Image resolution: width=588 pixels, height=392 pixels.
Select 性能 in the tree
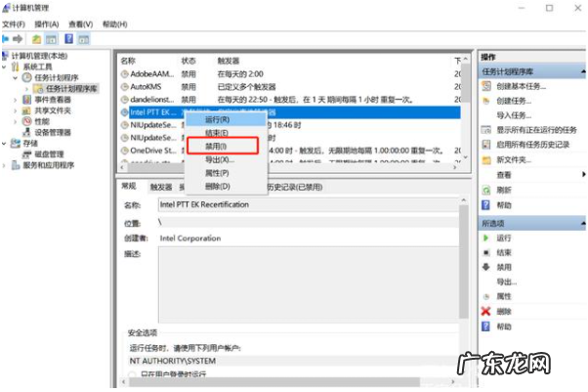click(42, 121)
